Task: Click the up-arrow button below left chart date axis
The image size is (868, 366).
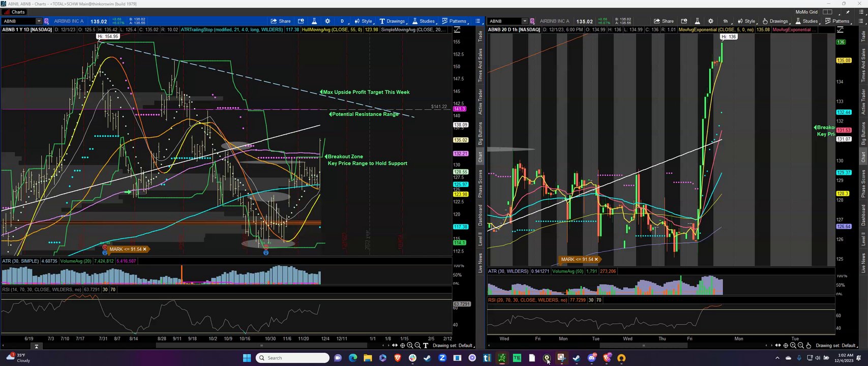Action: click(37, 346)
